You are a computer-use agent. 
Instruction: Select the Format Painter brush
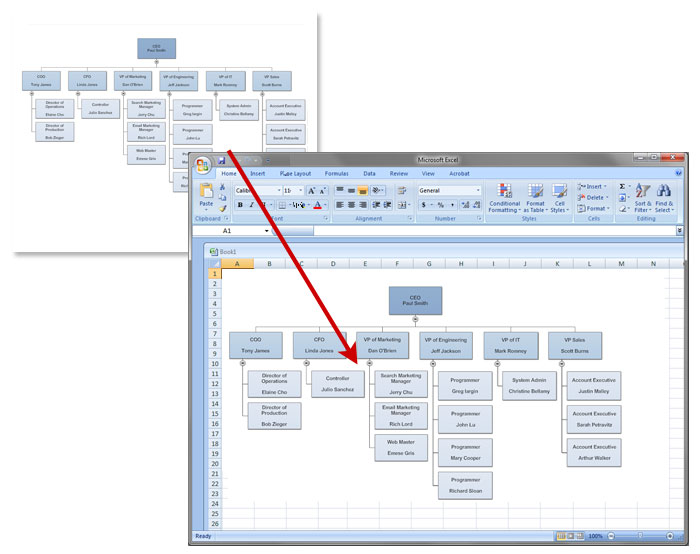click(x=222, y=208)
